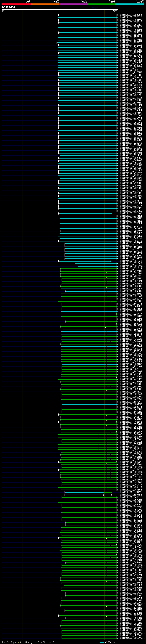Click label UniRef100_P56289
146x644 pixels.
click(x=131, y=347)
